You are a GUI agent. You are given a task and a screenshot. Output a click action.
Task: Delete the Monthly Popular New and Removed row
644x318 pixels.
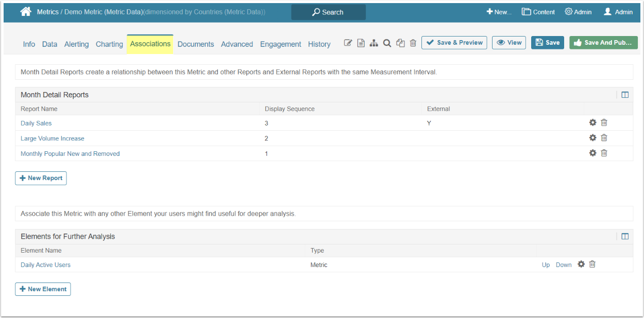tap(604, 153)
